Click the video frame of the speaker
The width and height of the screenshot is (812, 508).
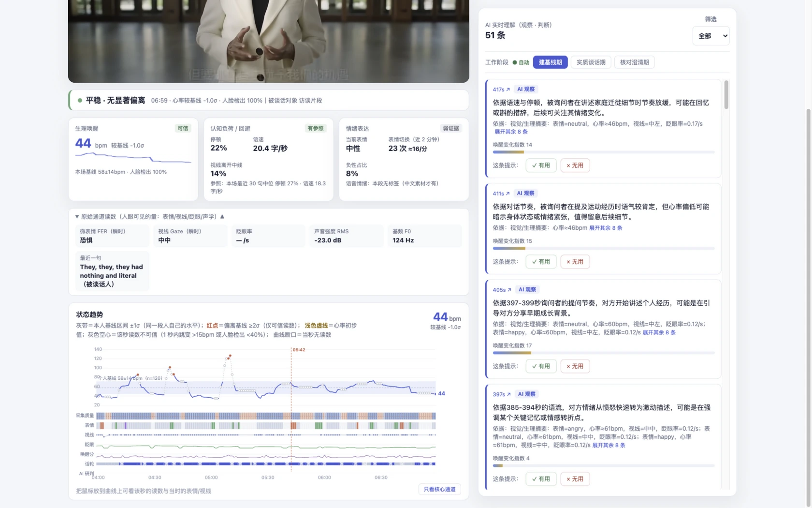tap(268, 41)
